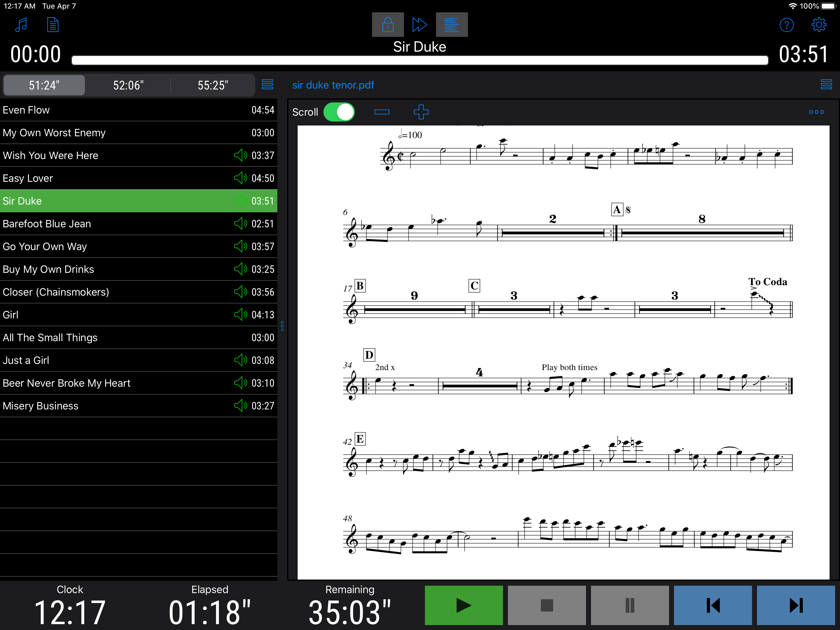Open the document list menu at top right
Screen dimensions: 840x630
[x=826, y=84]
